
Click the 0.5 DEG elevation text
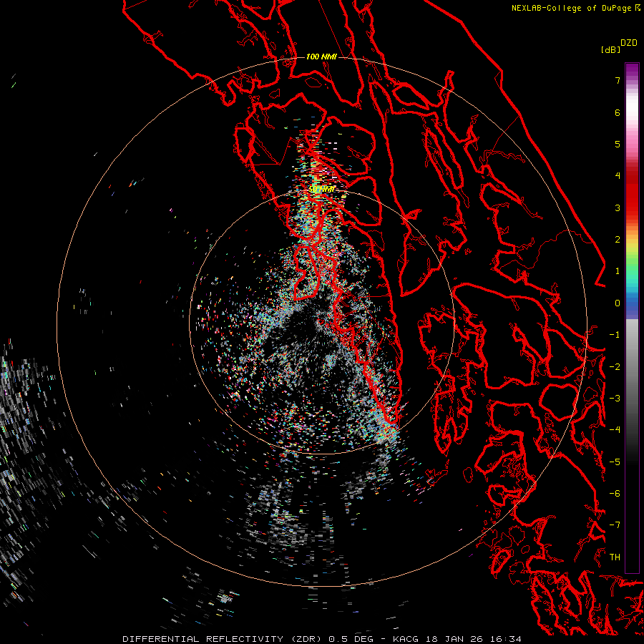coord(351,639)
